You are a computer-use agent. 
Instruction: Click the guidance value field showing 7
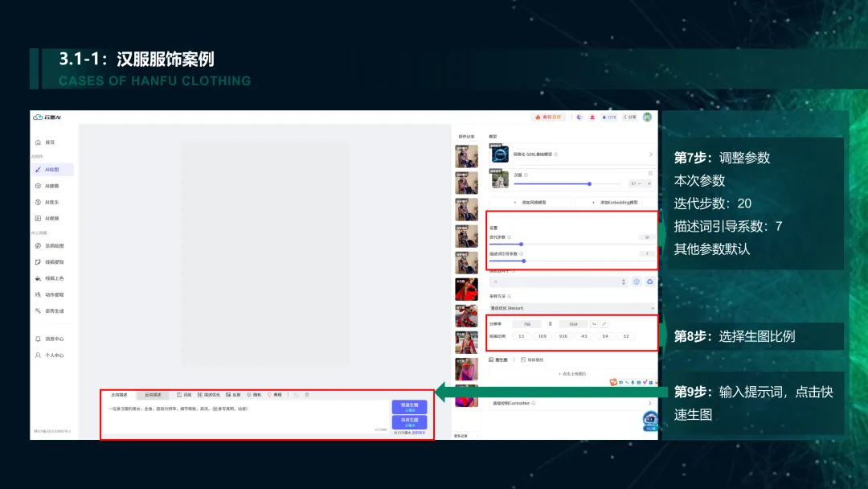(646, 253)
